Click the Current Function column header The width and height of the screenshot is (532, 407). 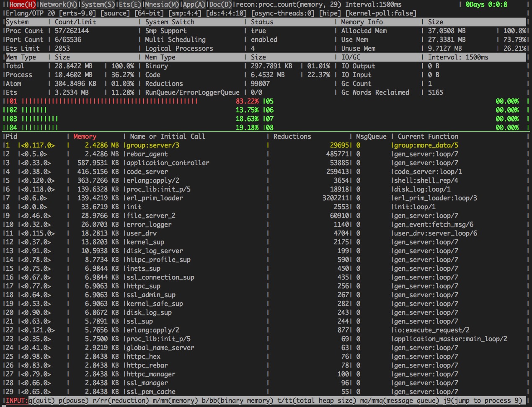(x=428, y=136)
